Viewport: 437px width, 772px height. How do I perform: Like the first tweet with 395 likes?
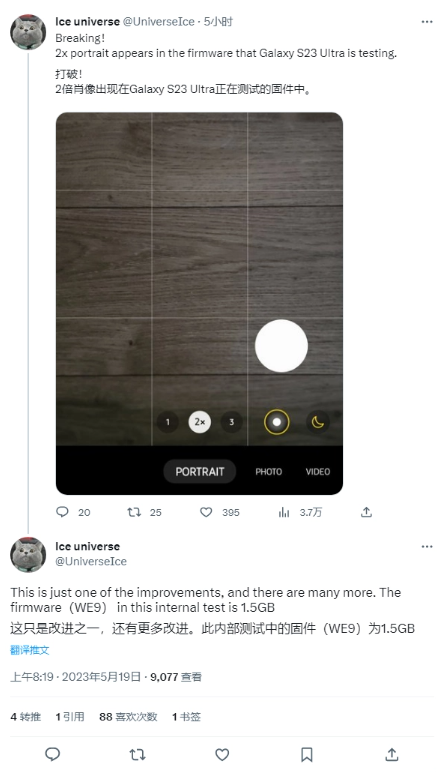219,512
